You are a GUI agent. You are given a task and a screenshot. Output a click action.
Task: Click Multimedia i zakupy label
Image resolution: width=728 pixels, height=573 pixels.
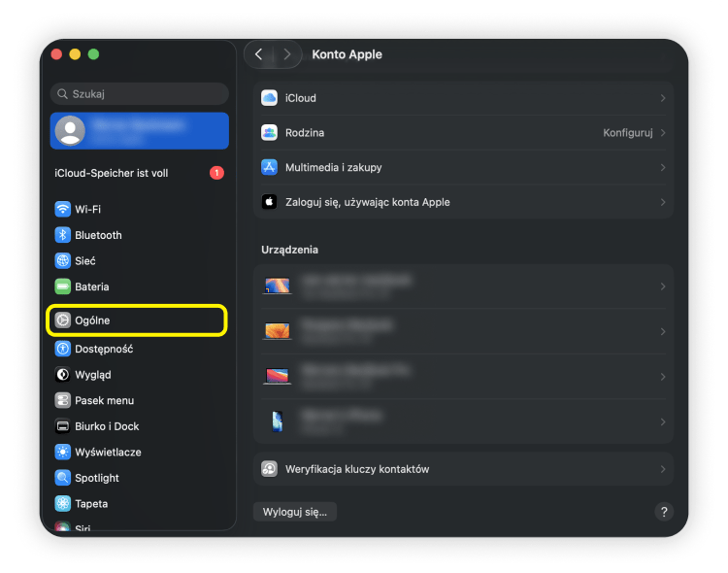tap(333, 167)
